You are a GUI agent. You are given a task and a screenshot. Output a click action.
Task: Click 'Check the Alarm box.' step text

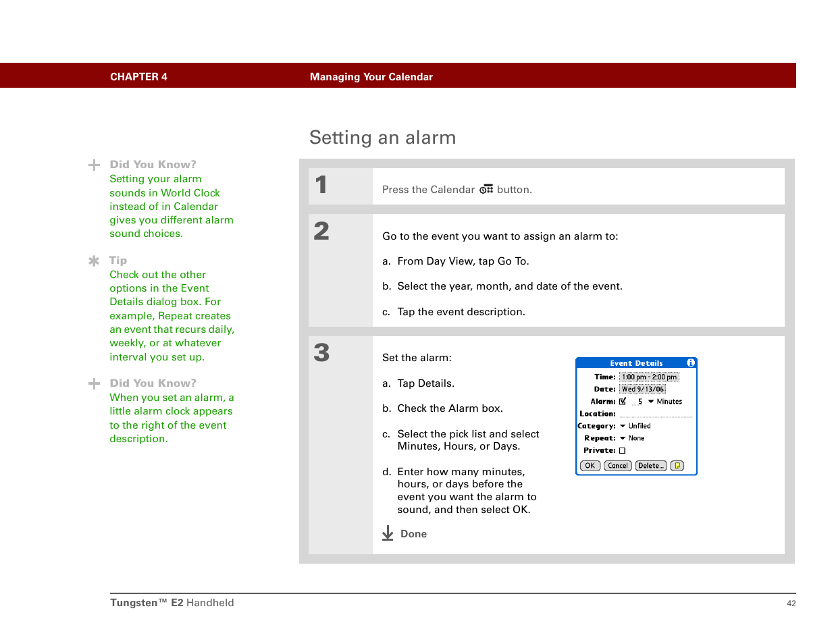[x=450, y=408]
